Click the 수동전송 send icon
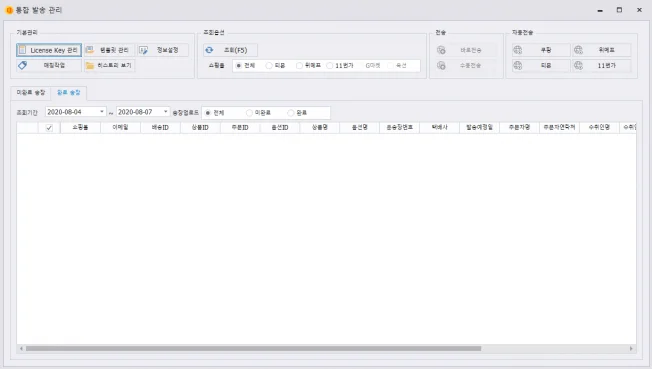Image resolution: width=652 pixels, height=369 pixels. [441, 65]
